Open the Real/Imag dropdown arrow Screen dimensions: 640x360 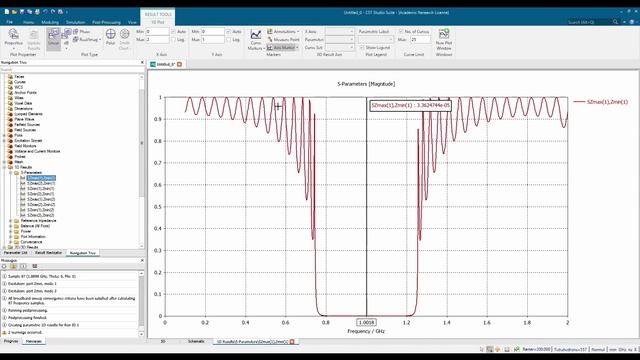100,40
